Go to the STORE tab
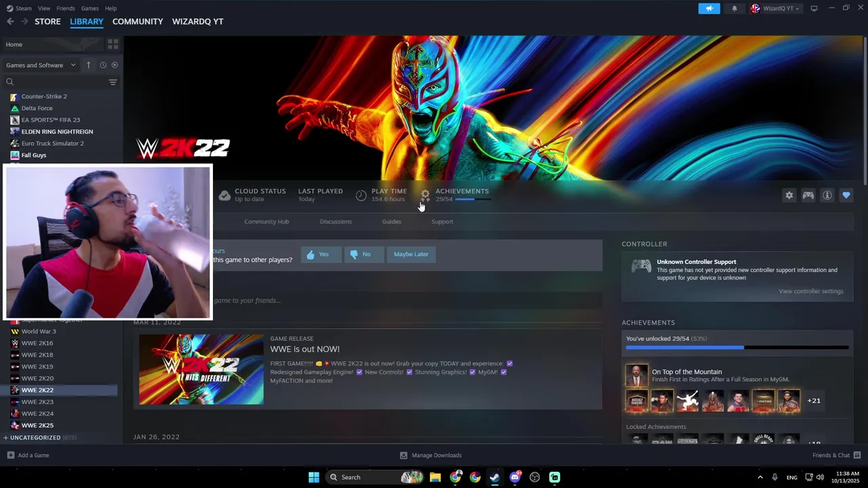Screen dimensions: 868x488 point(47,22)
